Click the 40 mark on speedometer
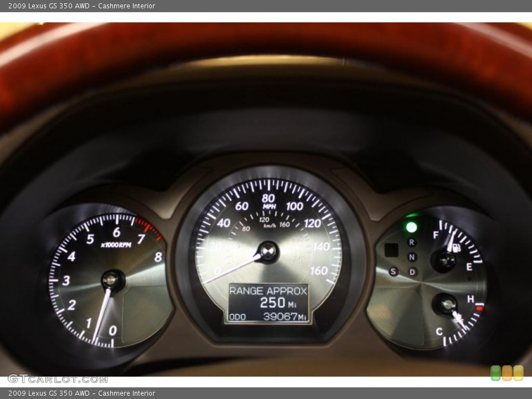 [223, 223]
